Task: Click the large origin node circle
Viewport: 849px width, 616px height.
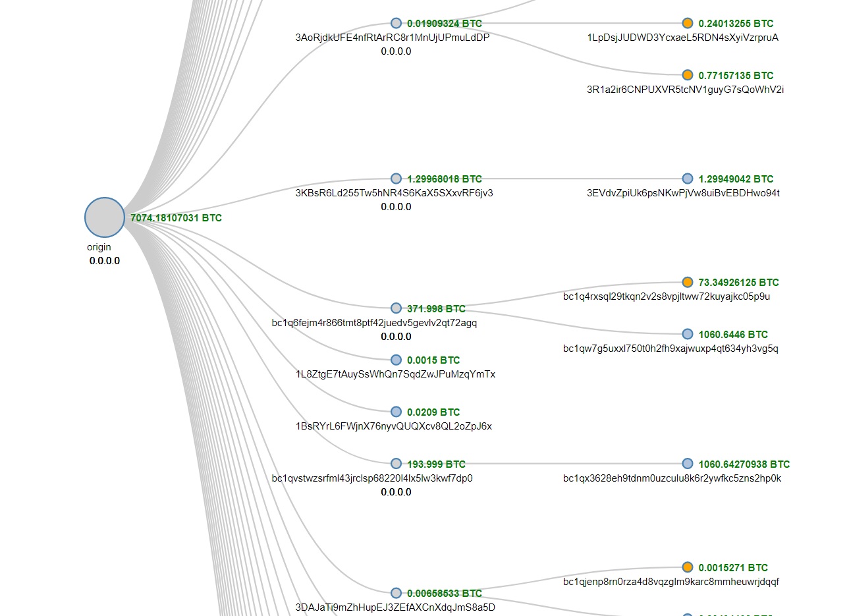Action: point(105,217)
